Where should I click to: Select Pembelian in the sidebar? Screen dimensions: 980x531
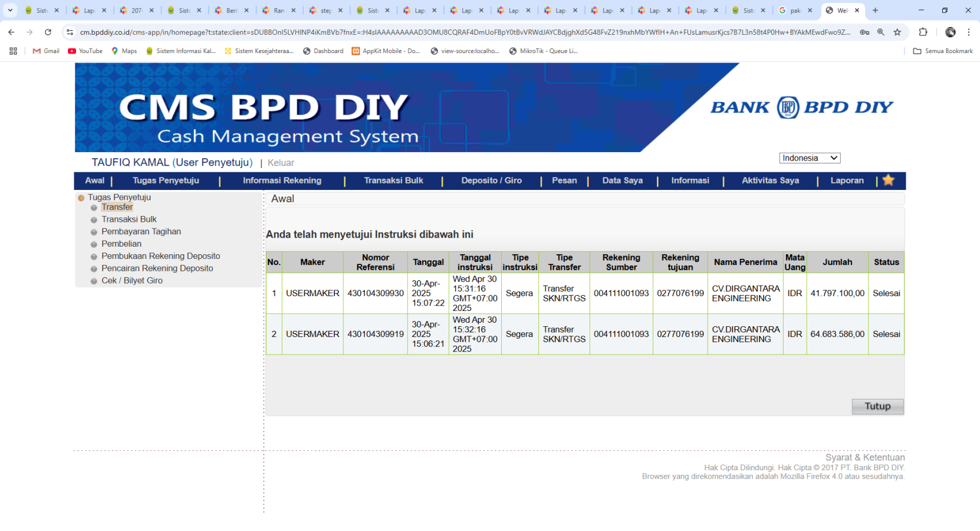121,244
